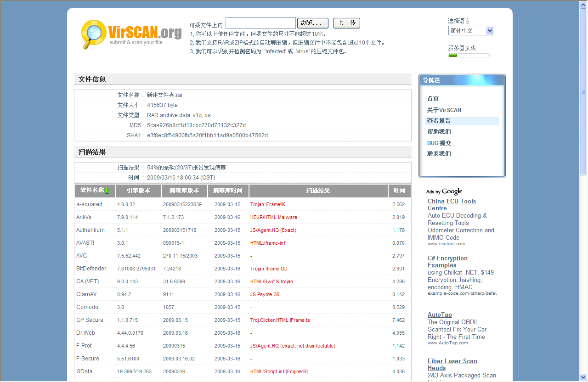Click the BitDefender scanner name
Viewport: 588px width, 382px height.
point(91,269)
